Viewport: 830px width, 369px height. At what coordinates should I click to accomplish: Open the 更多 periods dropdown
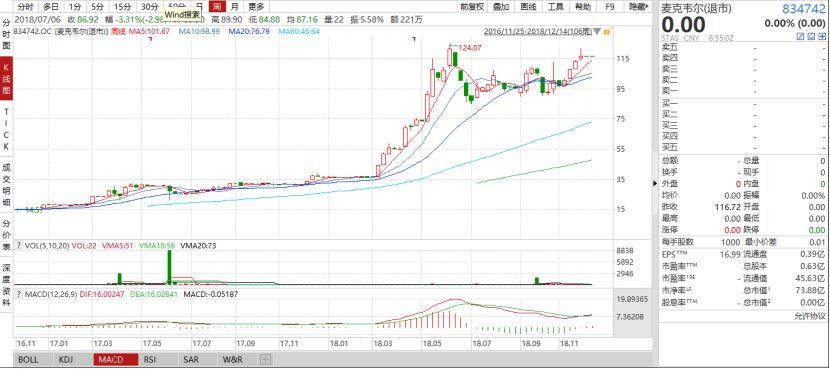point(256,7)
